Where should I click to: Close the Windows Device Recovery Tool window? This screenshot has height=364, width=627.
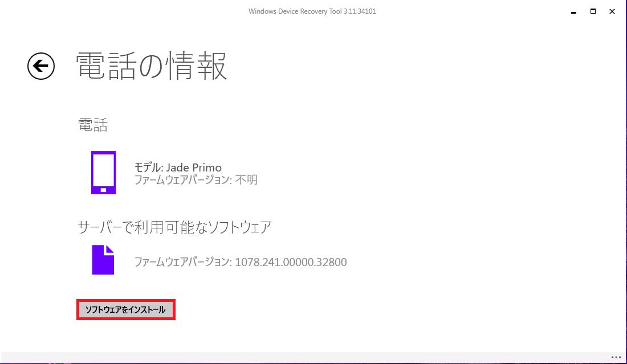612,11
